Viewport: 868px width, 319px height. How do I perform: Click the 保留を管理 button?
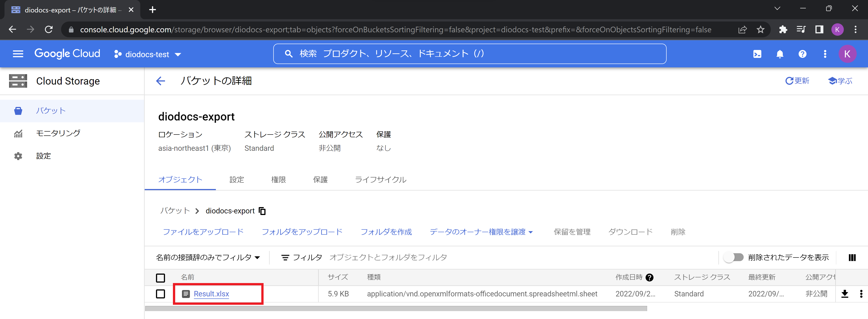[572, 232]
